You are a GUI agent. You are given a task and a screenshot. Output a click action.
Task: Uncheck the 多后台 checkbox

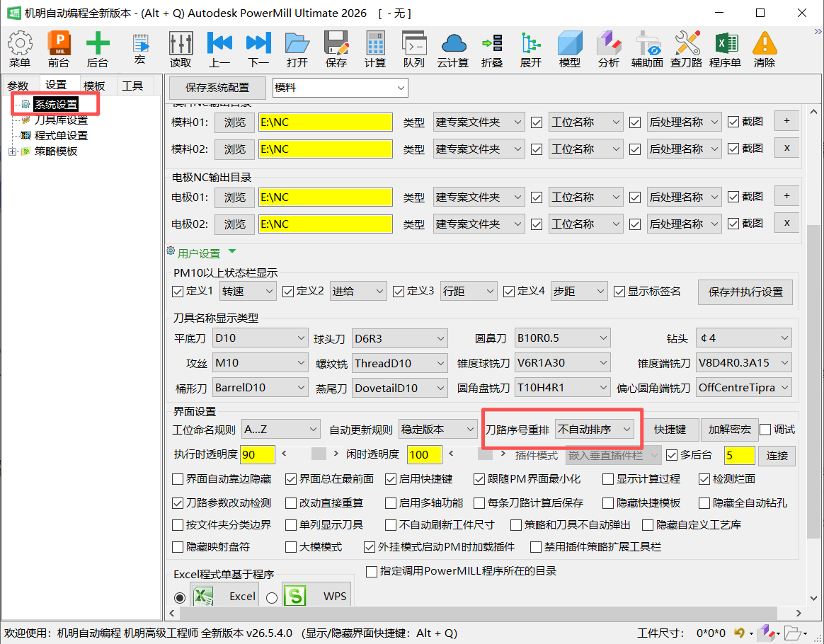click(672, 455)
